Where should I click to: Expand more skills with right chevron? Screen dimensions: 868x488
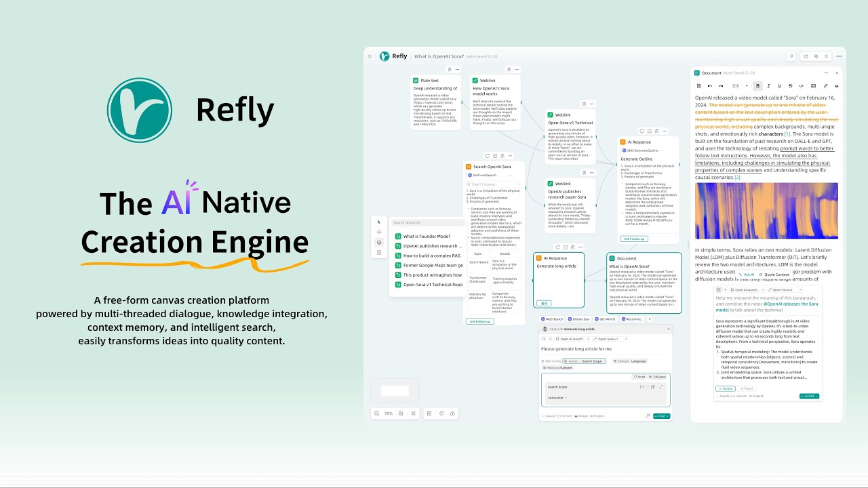pos(650,319)
